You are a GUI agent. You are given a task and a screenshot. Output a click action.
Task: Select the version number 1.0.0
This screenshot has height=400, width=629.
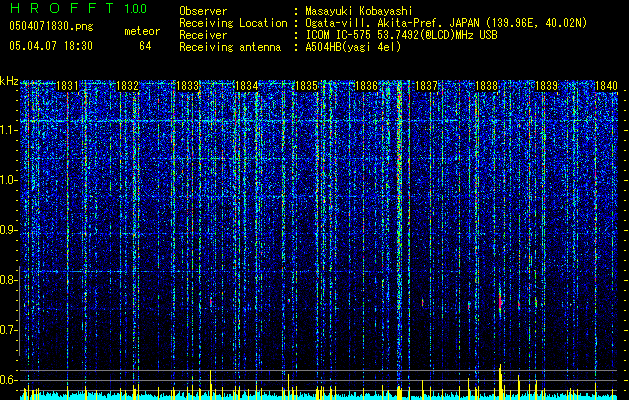(135, 9)
